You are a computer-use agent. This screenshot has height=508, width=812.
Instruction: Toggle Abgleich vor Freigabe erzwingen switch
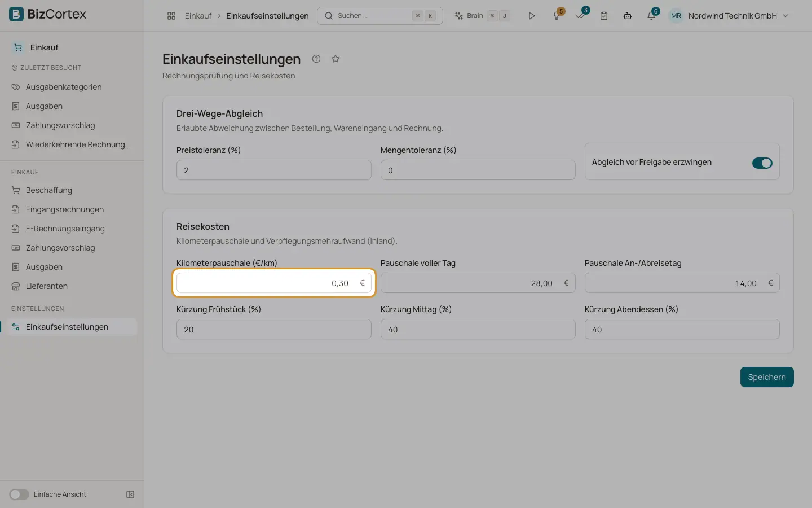(762, 163)
